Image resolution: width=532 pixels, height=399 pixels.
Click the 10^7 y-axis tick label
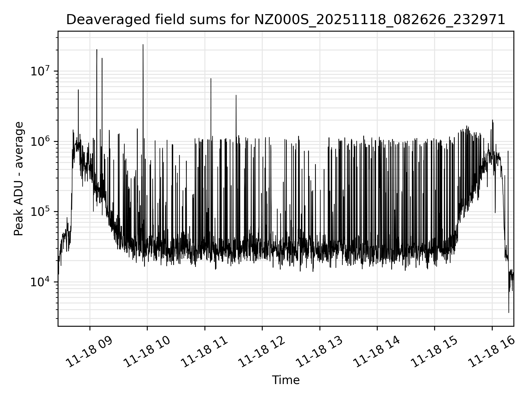pyautogui.click(x=40, y=71)
